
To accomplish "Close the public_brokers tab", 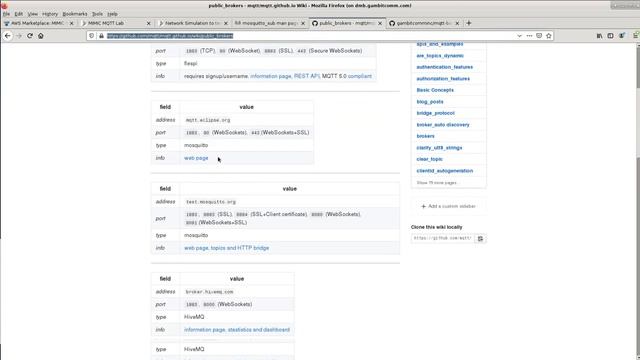I will (380, 23).
